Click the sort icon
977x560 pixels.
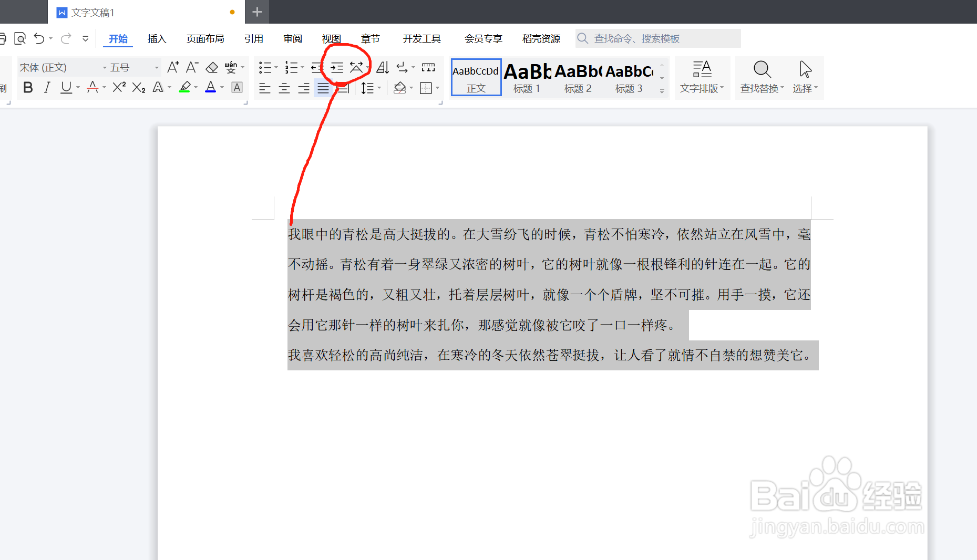point(383,68)
